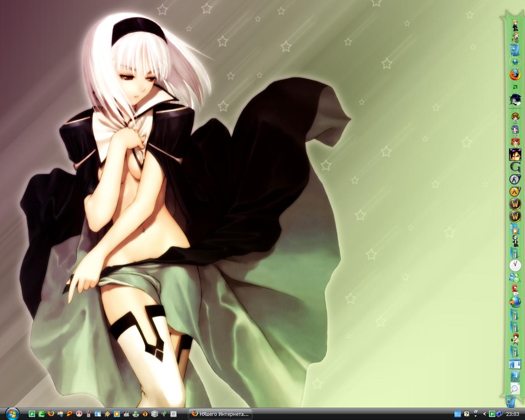Screen dimensions: 525x420
Task: Launch Firefox from the quick launch bar
Action: click(51, 414)
